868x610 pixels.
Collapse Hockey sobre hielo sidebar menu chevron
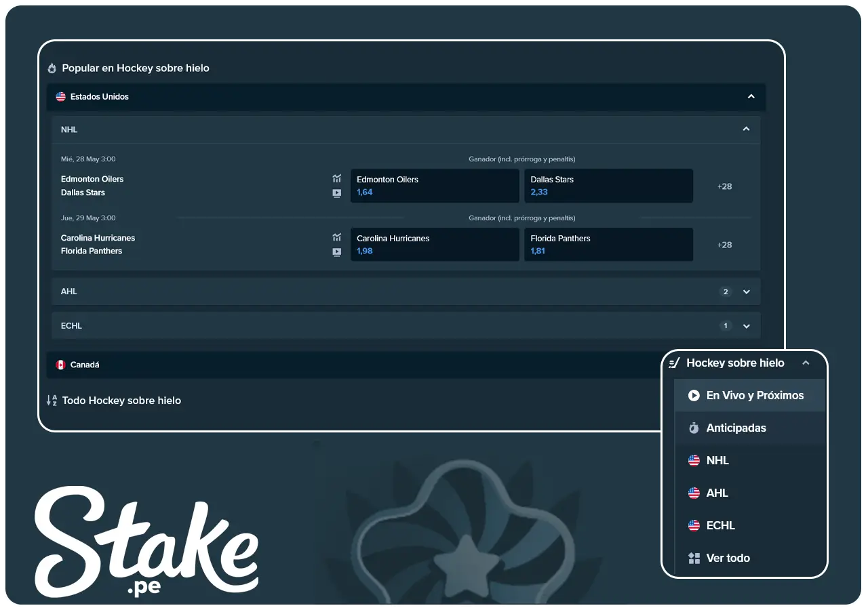(806, 363)
